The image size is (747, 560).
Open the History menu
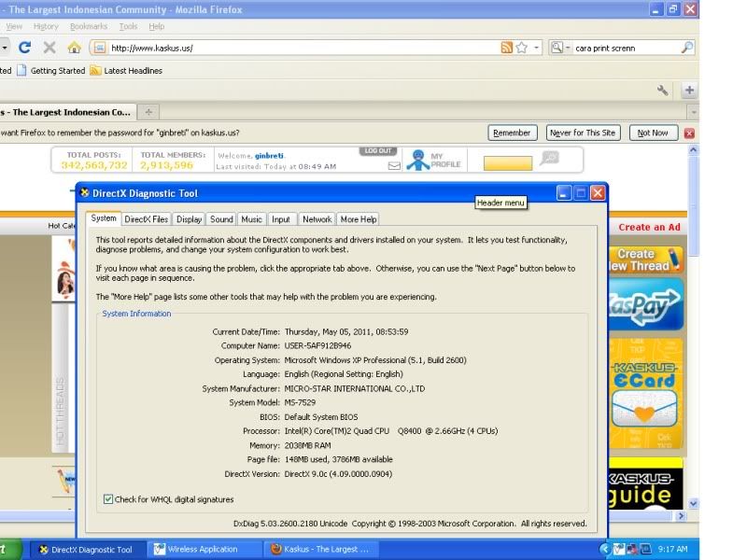(46, 26)
